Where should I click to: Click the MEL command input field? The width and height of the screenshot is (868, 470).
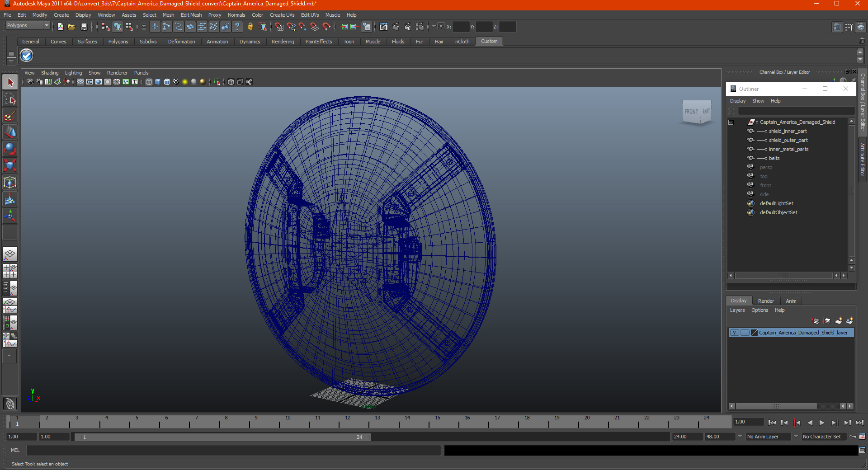click(x=233, y=450)
